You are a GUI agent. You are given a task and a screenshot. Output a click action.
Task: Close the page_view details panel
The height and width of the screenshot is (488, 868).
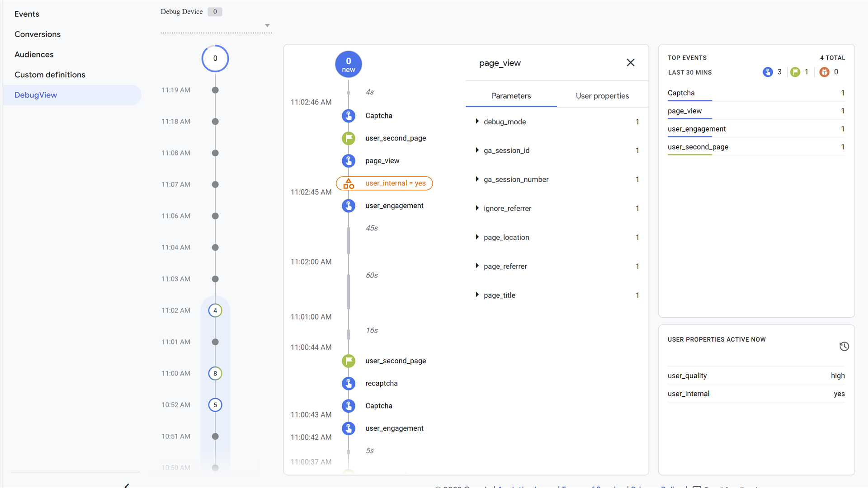[631, 62]
